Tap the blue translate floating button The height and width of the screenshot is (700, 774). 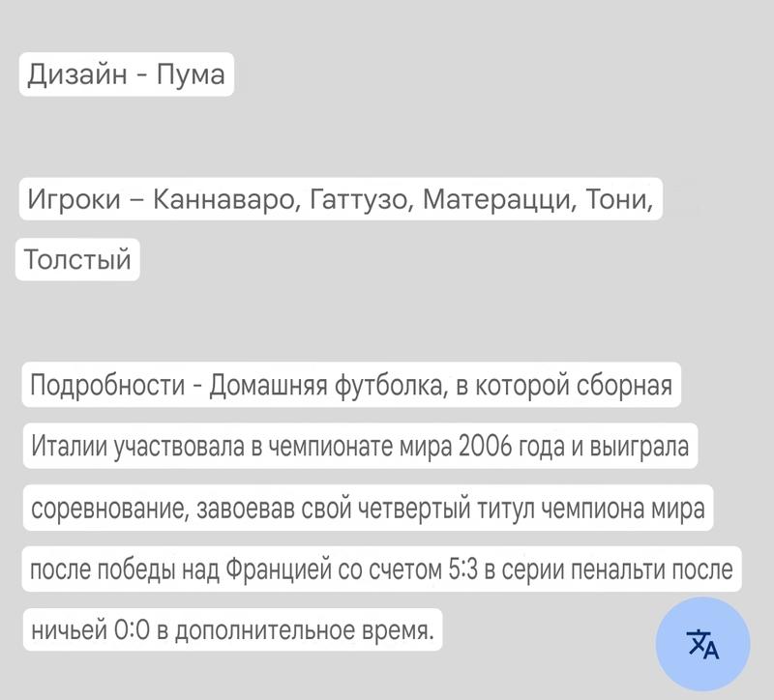coord(702,644)
